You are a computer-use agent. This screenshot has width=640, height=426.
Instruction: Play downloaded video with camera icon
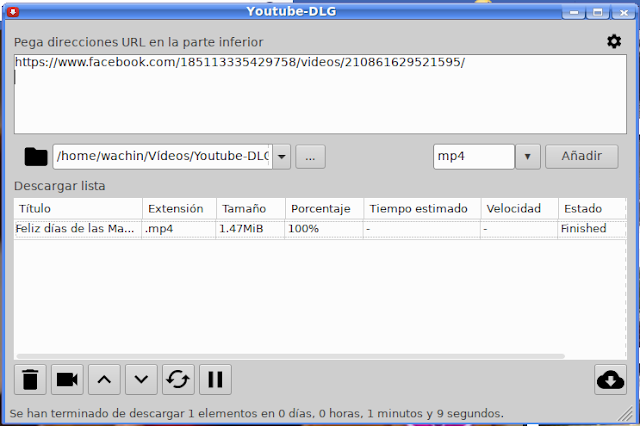(67, 379)
